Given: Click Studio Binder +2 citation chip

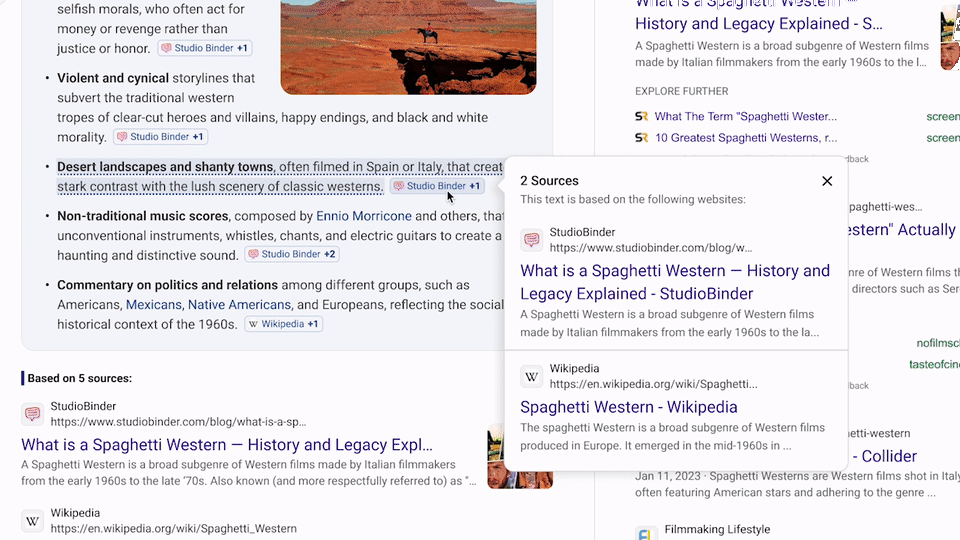Looking at the screenshot, I should click(x=292, y=254).
